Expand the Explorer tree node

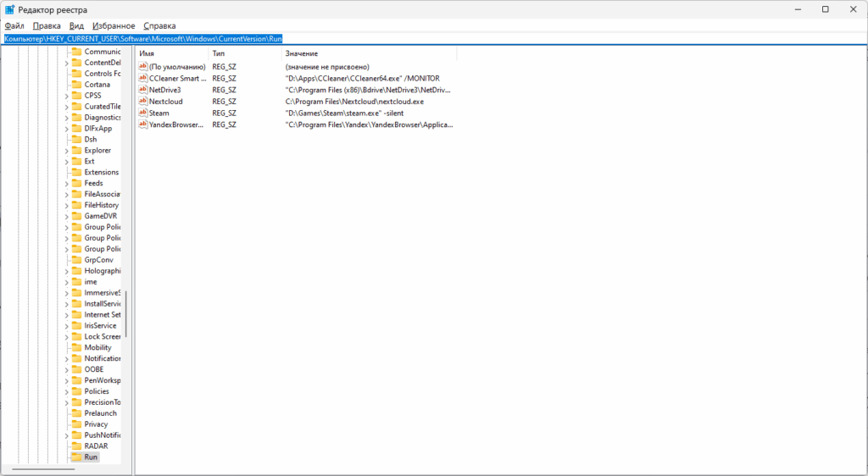(x=66, y=151)
